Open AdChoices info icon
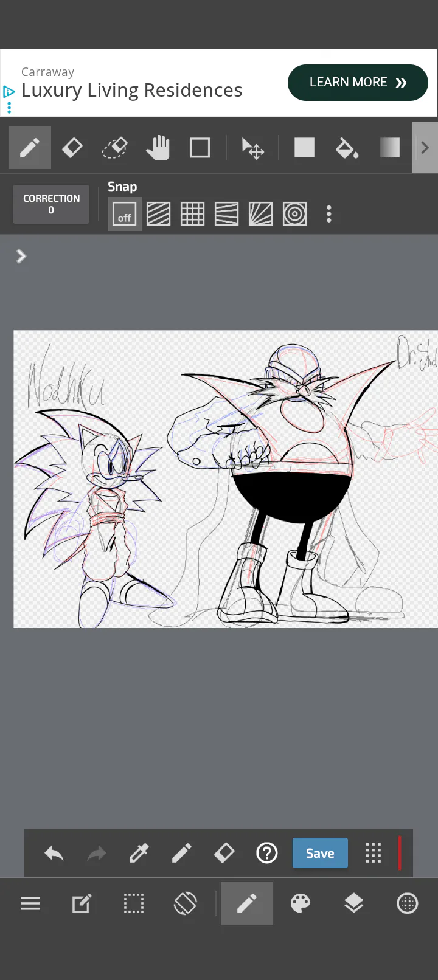Viewport: 438px width, 980px height. 9,92
